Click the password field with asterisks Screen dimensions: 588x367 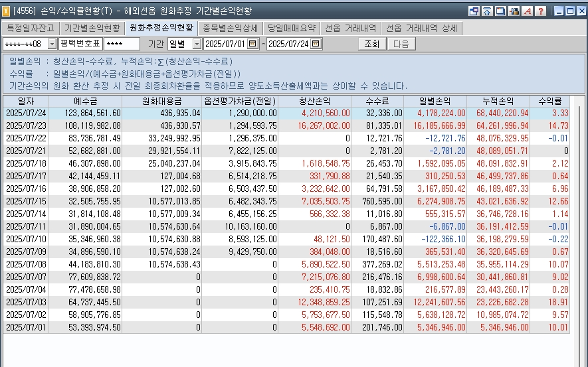coord(122,44)
